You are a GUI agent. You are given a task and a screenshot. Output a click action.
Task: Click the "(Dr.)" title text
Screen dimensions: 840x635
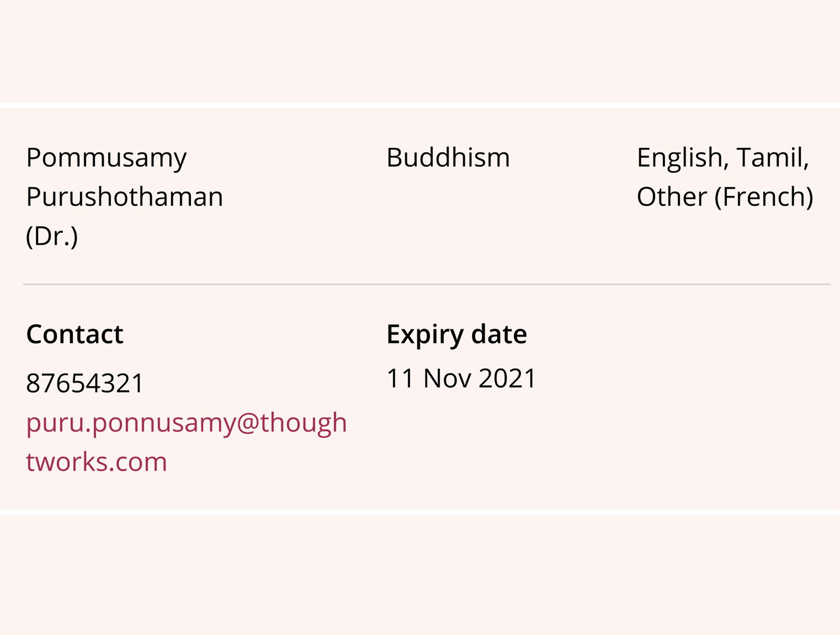click(52, 236)
